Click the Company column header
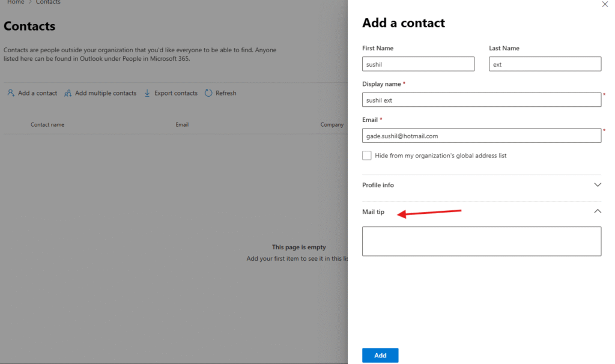 pyautogui.click(x=332, y=125)
